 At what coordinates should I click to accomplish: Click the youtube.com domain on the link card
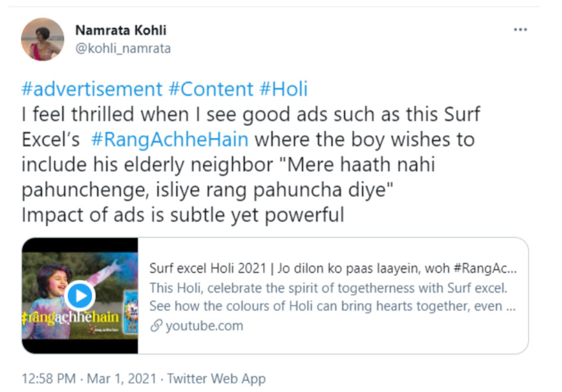(204, 326)
